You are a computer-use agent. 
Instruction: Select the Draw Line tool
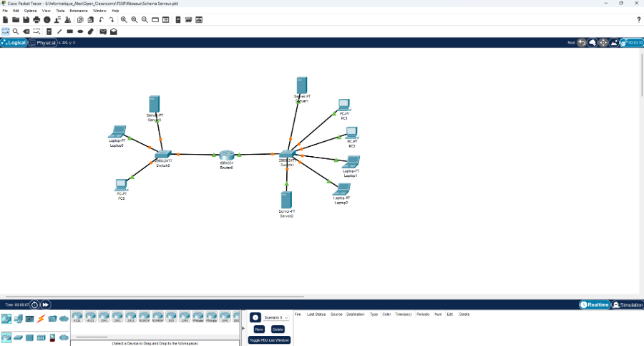[59, 32]
